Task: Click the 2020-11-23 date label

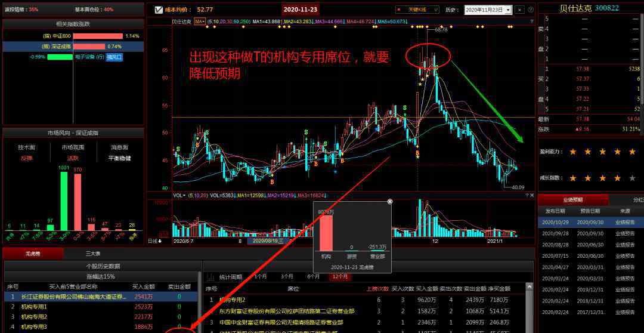Action: pyautogui.click(x=301, y=10)
